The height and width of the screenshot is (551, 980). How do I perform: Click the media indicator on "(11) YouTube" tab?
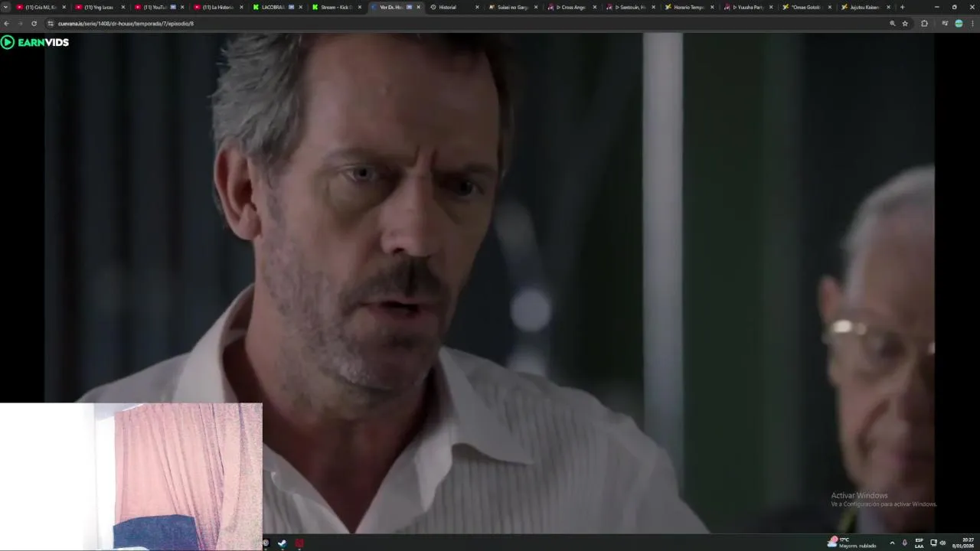173,7
